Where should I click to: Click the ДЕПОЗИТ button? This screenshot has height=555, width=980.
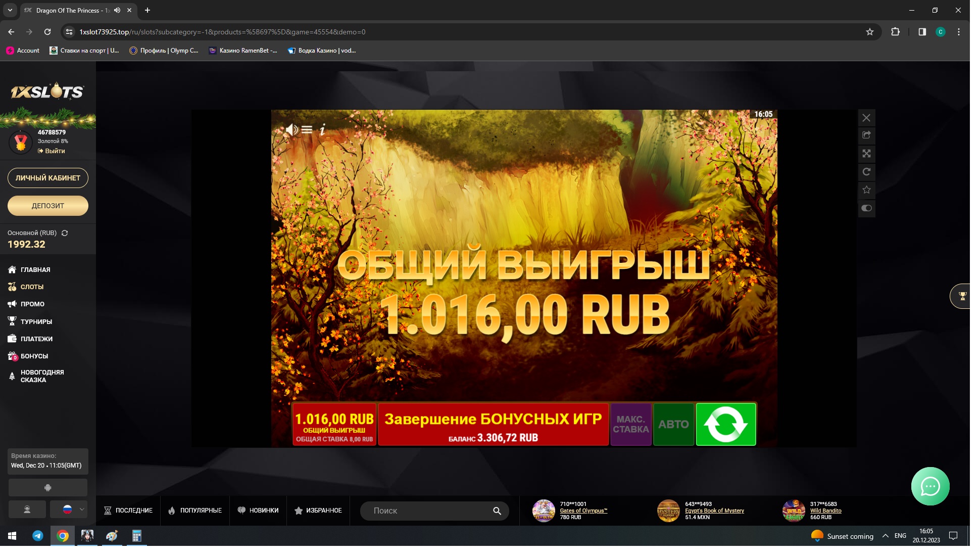[x=48, y=206]
